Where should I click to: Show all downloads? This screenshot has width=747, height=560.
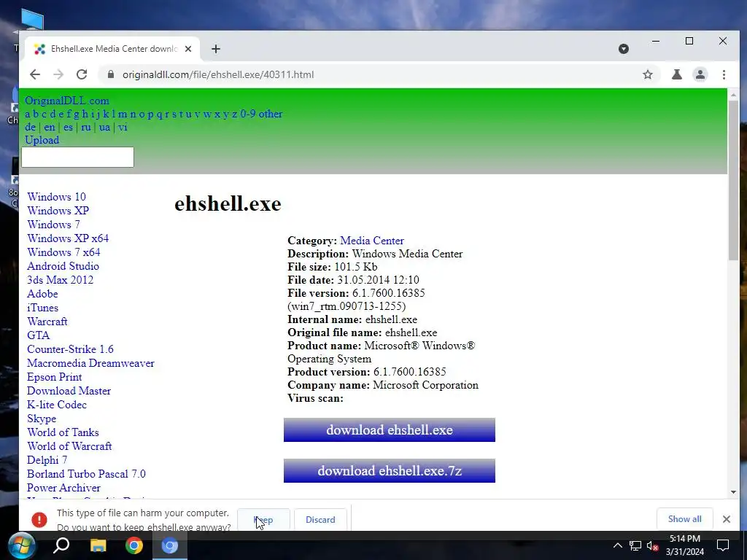coord(684,519)
